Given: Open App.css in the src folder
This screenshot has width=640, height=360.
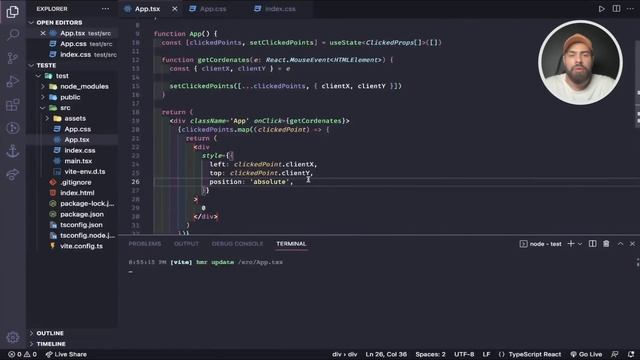Looking at the screenshot, I should tap(78, 129).
